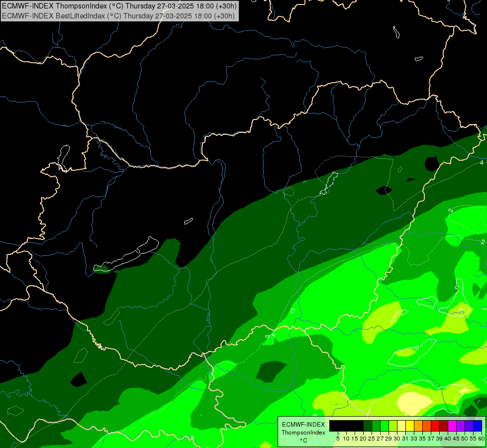Pick the pale yellow 30–31 legend swatch
487x448 pixels.
click(401, 426)
